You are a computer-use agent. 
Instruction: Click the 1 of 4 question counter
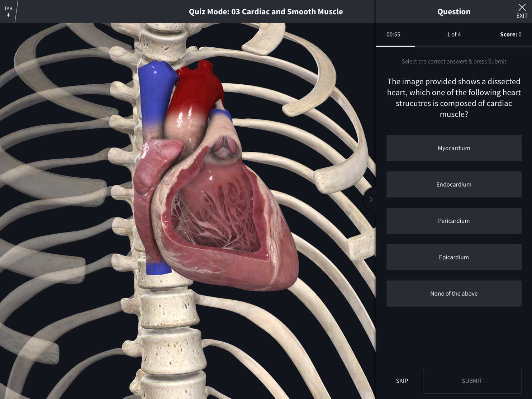click(454, 34)
